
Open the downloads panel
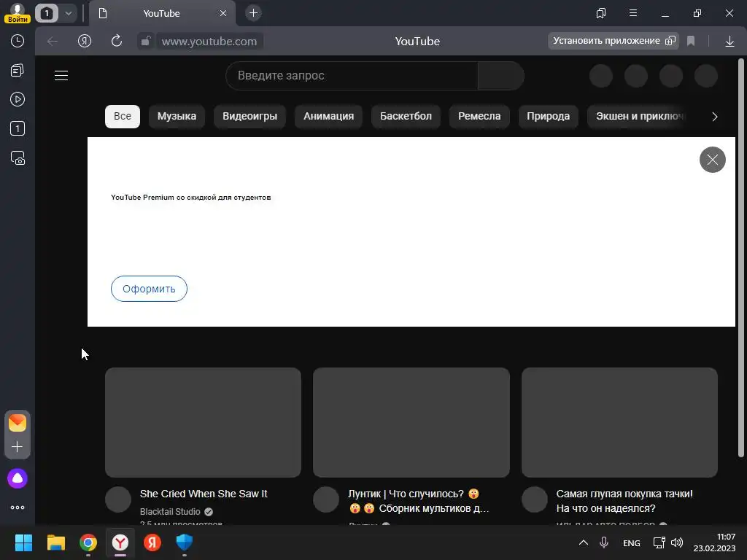pyautogui.click(x=729, y=42)
